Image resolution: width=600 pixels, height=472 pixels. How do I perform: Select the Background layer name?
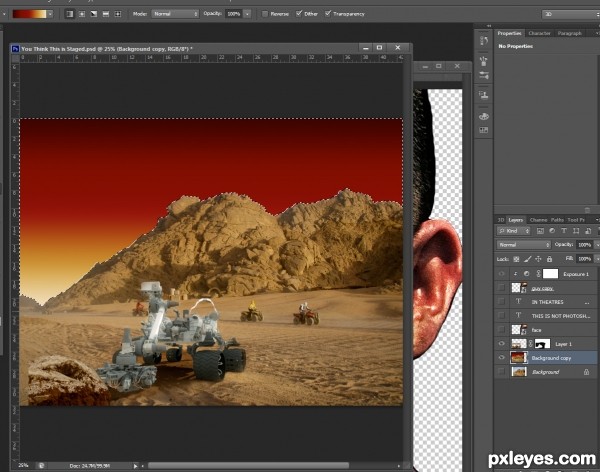click(x=545, y=372)
